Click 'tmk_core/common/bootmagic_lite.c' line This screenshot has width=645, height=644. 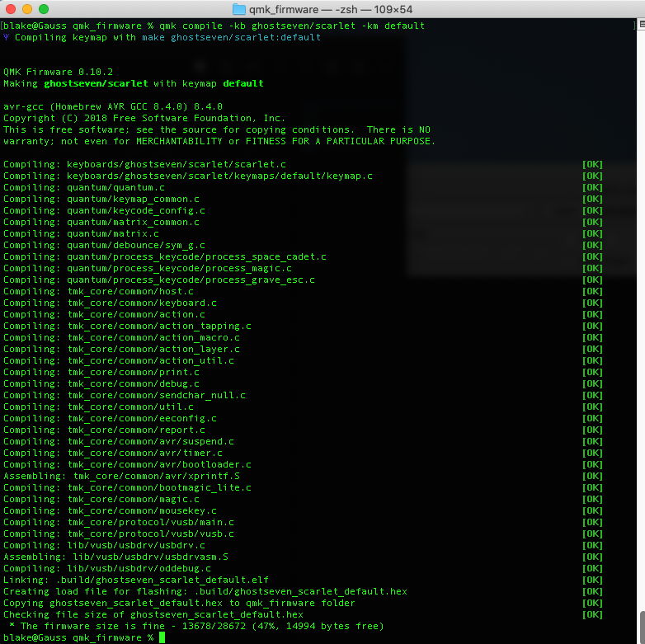point(127,487)
